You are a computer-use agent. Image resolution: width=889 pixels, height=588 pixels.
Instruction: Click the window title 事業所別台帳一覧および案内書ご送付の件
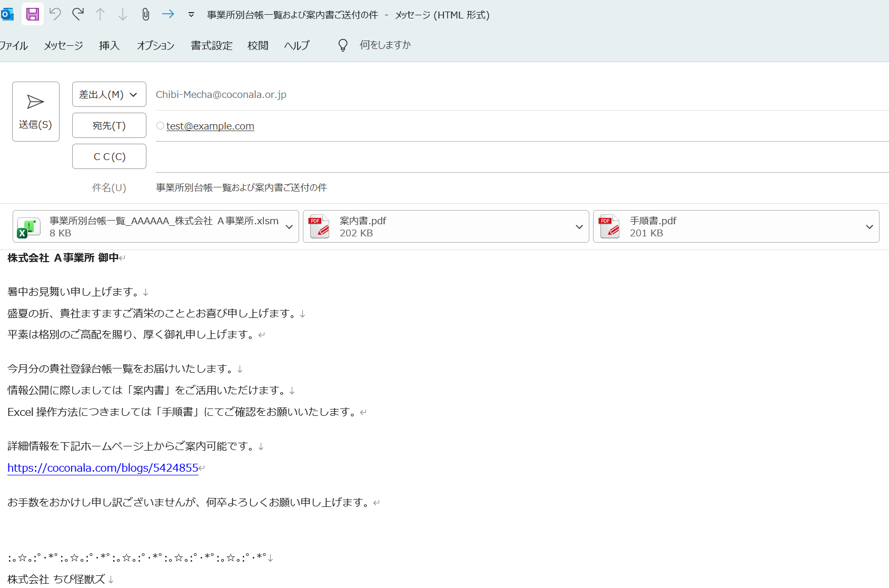(292, 15)
